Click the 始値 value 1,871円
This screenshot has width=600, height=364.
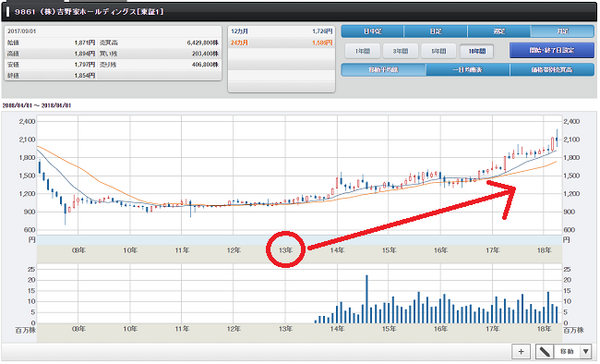[85, 42]
